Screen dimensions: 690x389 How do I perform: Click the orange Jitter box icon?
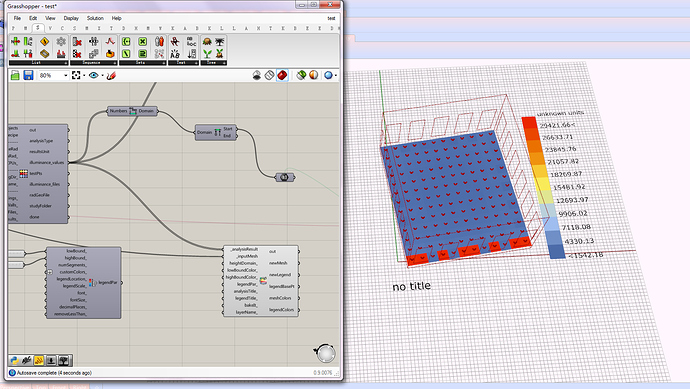click(110, 54)
